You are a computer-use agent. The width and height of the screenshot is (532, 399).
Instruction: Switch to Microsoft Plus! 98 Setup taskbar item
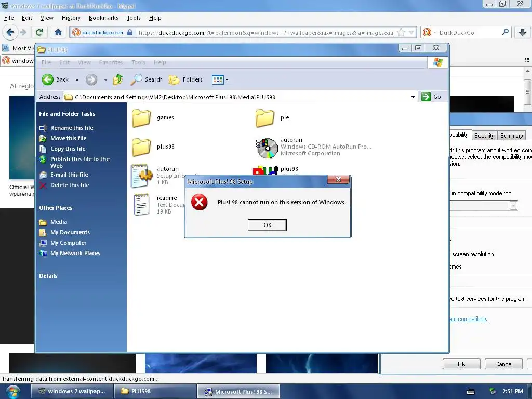click(x=238, y=392)
